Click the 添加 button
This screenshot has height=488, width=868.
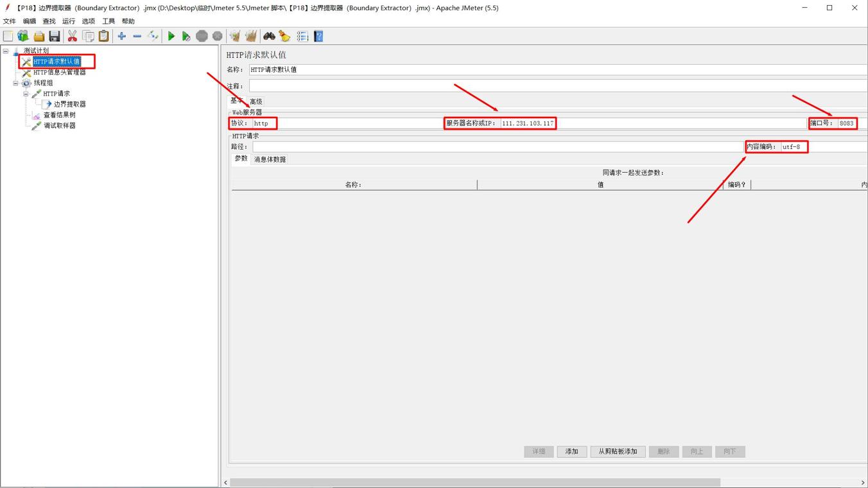(571, 451)
